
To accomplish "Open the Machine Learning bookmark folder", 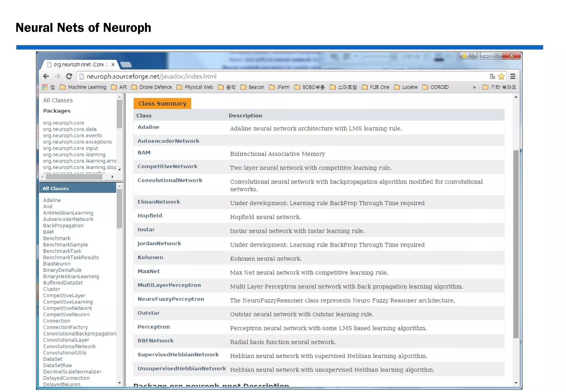I will pyautogui.click(x=83, y=87).
